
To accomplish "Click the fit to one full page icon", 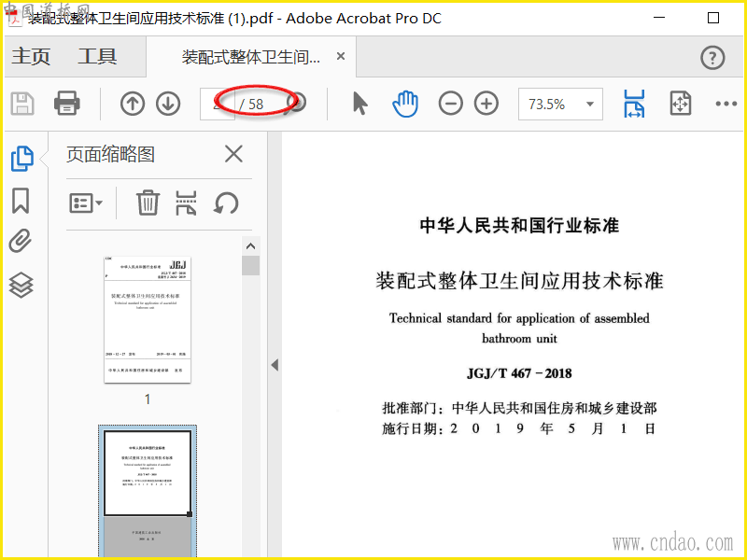I will [x=681, y=104].
